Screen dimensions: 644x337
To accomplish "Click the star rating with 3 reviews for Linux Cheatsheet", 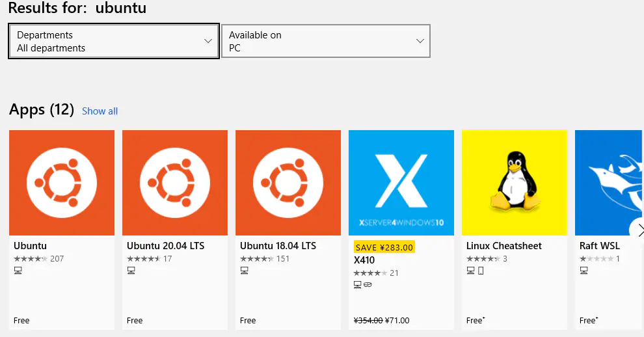I will tap(487, 259).
